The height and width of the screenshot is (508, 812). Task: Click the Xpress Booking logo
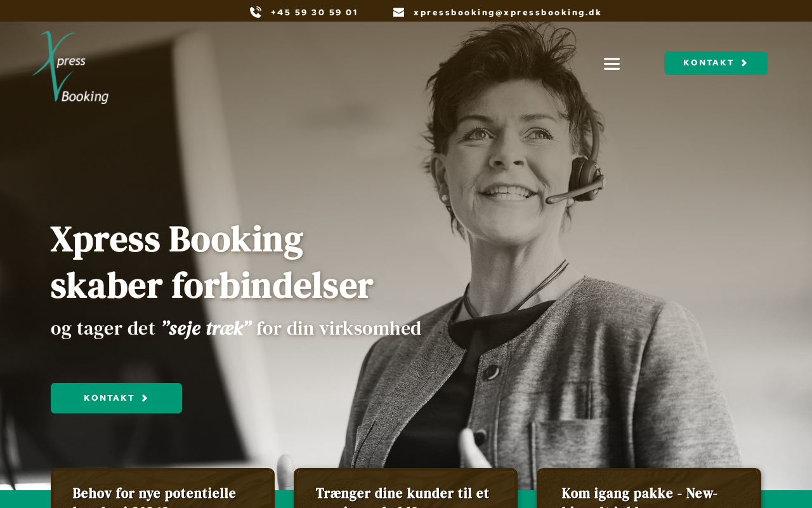click(70, 67)
